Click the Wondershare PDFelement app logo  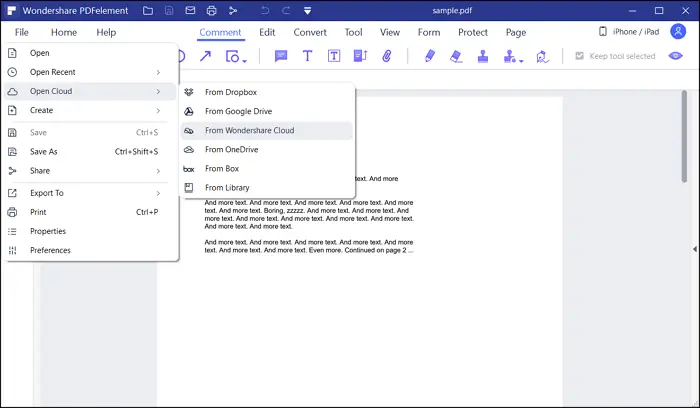(x=12, y=11)
